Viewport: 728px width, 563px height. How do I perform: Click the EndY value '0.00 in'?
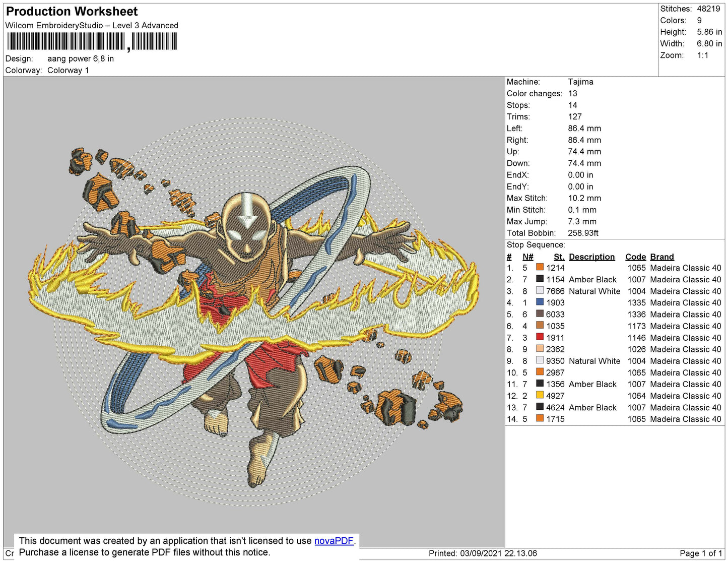tap(580, 186)
